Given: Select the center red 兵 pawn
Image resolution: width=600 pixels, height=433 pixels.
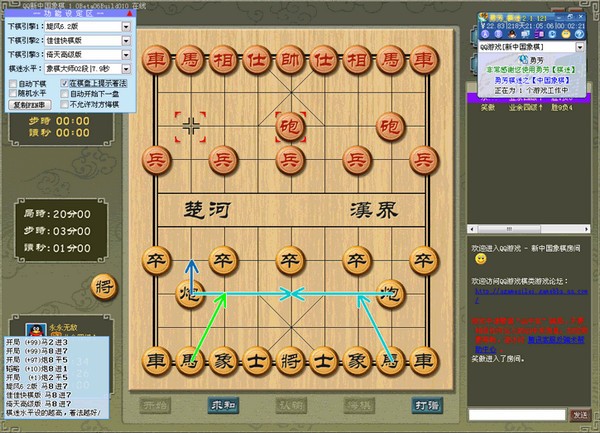Looking at the screenshot, I should pyautogui.click(x=290, y=160).
